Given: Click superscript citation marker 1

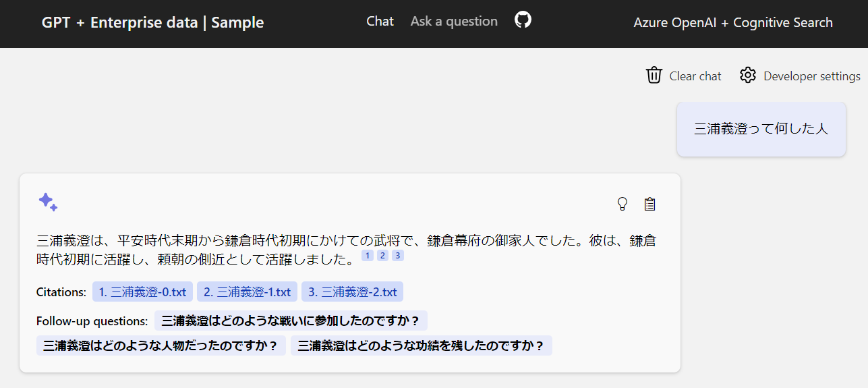Looking at the screenshot, I should pyautogui.click(x=368, y=256).
